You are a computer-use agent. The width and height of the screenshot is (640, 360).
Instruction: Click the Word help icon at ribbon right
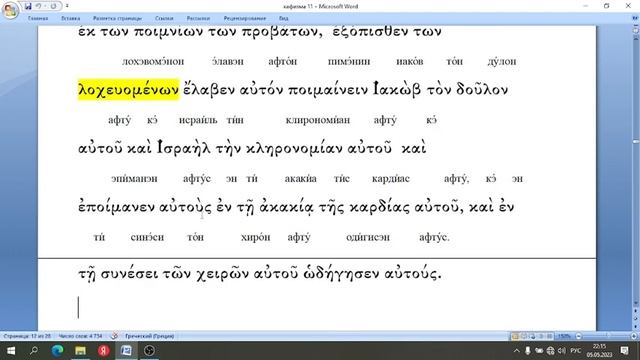point(635,18)
